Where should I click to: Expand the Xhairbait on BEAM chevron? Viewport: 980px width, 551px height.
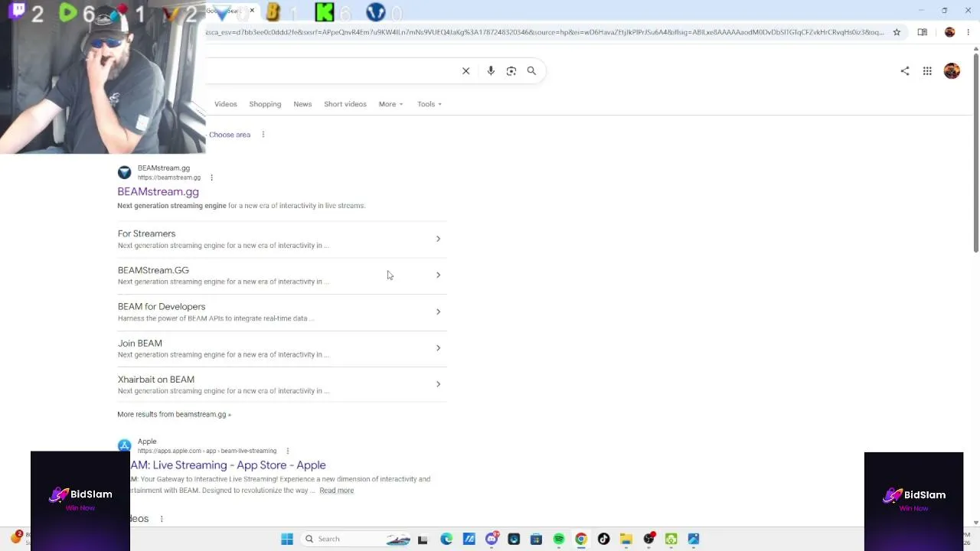(x=438, y=384)
